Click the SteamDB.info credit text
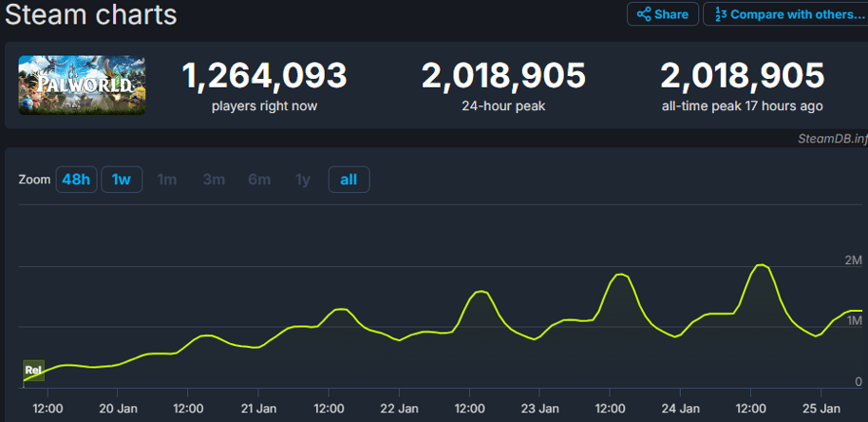Viewport: 868px width, 422px height. pos(833,139)
